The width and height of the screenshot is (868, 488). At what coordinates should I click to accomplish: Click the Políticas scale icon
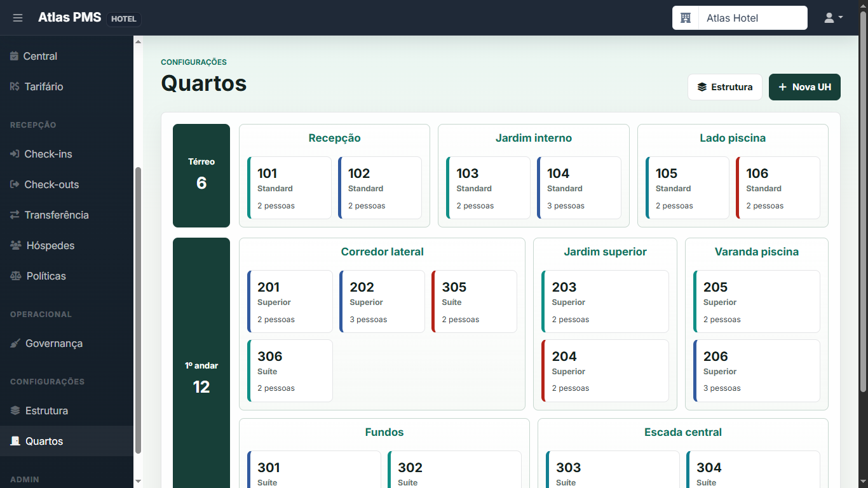point(16,276)
